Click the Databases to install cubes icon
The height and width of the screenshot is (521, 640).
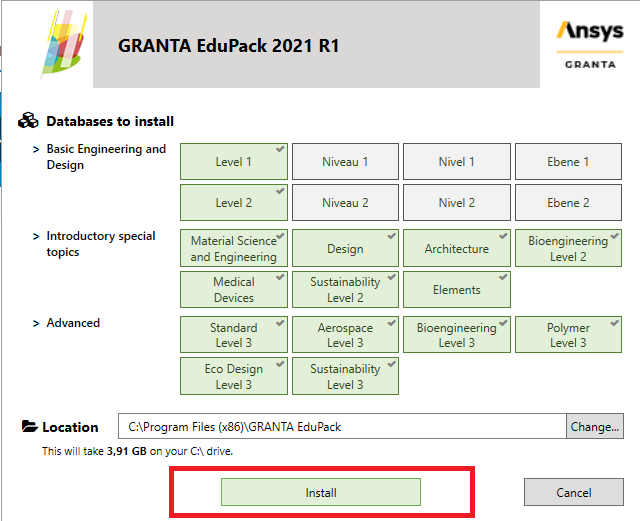pyautogui.click(x=28, y=121)
